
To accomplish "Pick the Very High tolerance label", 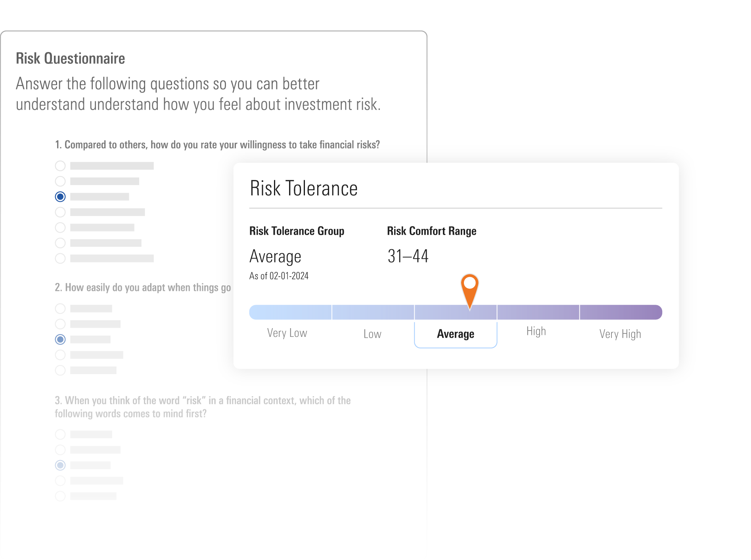I will coord(620,334).
